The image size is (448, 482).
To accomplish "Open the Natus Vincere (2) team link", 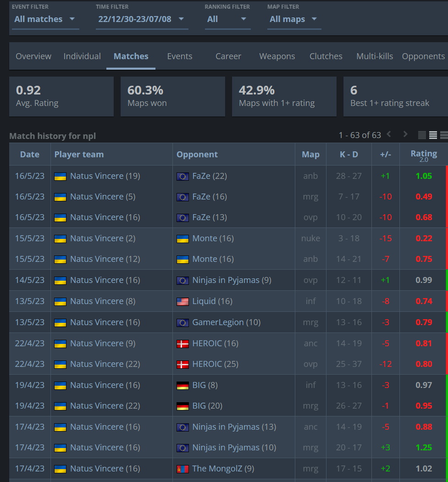I will [103, 238].
